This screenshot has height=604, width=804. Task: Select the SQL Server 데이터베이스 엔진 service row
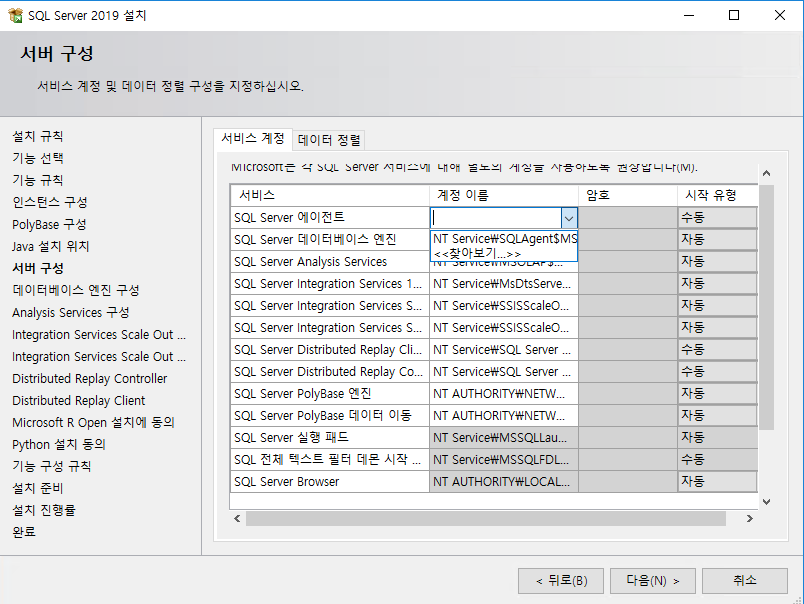pos(330,239)
